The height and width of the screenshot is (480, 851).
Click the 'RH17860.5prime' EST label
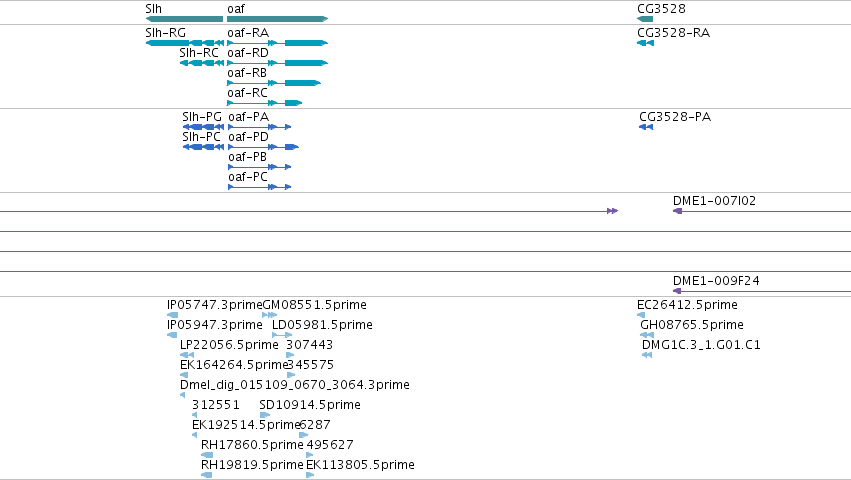(x=252, y=445)
